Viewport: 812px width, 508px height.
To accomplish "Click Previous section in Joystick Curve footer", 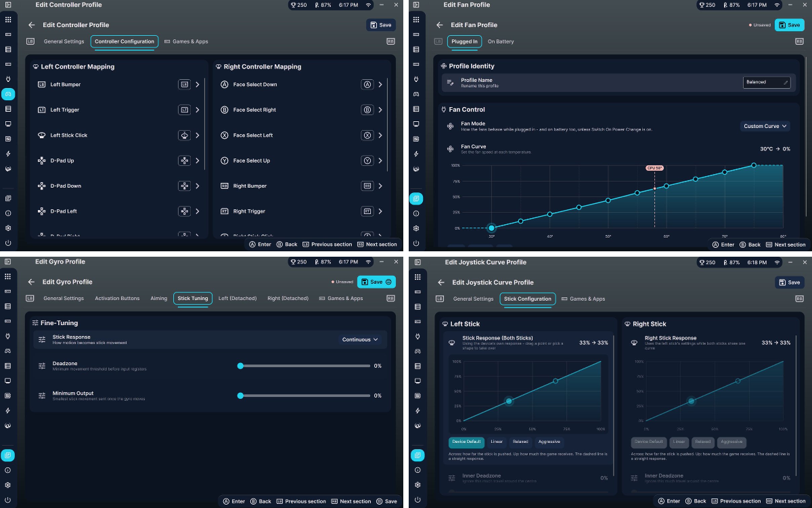I will pos(736,501).
